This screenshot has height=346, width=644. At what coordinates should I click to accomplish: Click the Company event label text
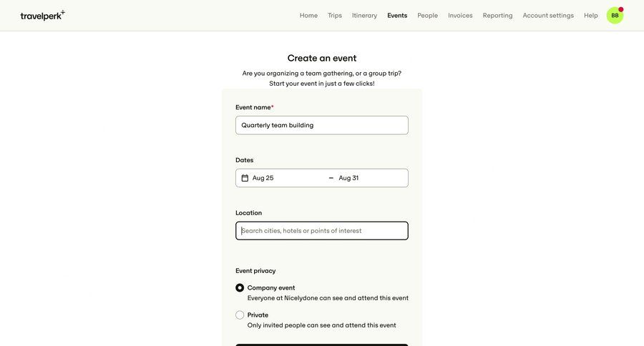271,288
